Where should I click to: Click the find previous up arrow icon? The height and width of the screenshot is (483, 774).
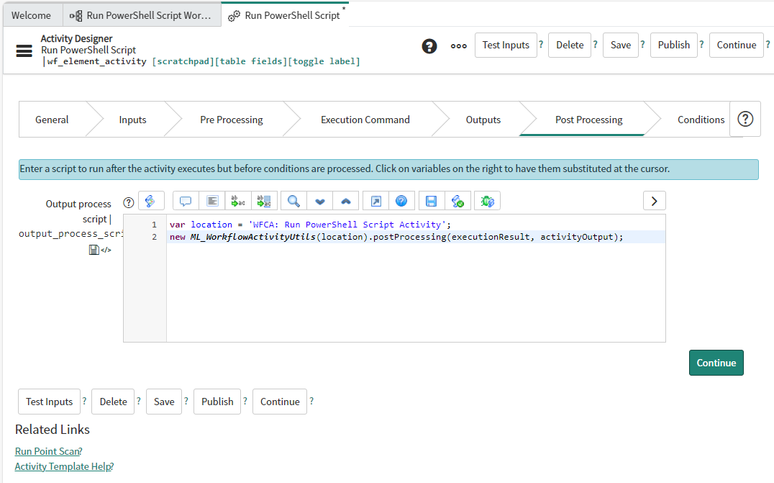[346, 201]
